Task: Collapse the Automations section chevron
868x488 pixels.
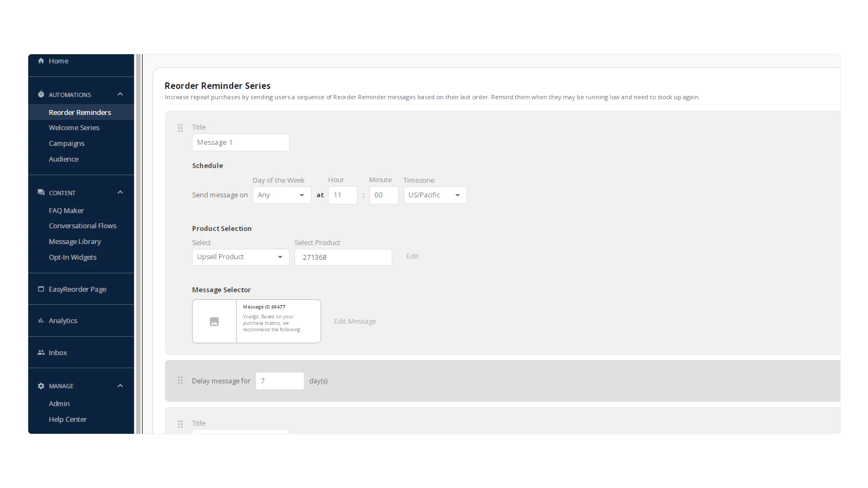Action: pos(120,94)
